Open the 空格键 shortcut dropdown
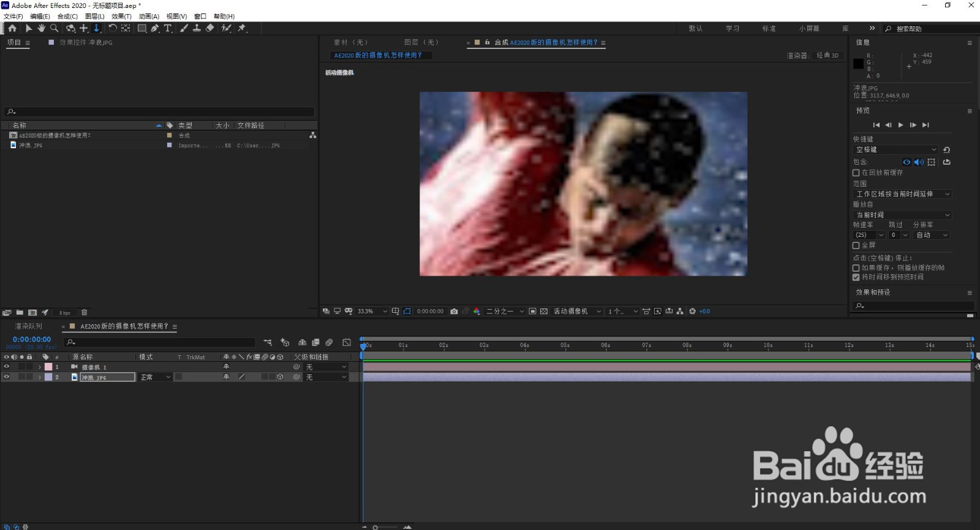Viewport: 980px width, 530px height. (895, 150)
